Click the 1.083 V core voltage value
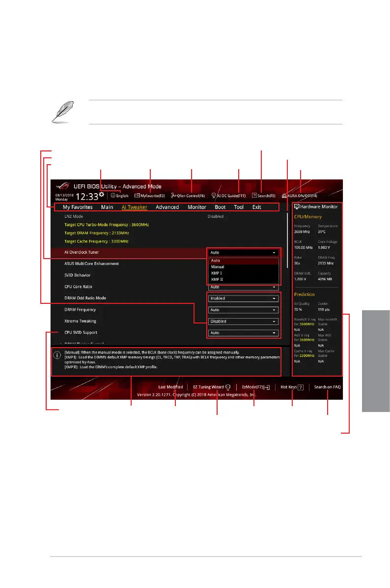 [x=324, y=247]
